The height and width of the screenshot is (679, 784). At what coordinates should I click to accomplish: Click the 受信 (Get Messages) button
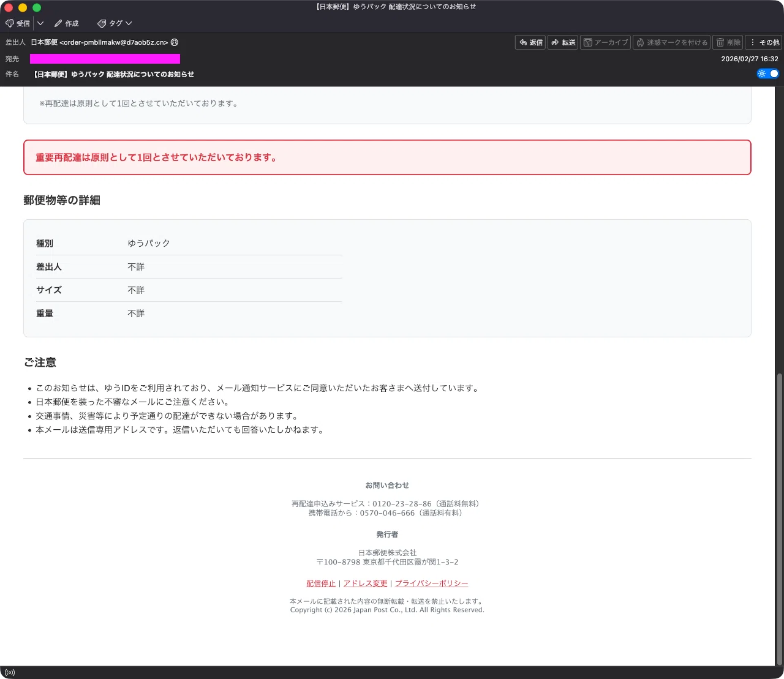[x=18, y=23]
